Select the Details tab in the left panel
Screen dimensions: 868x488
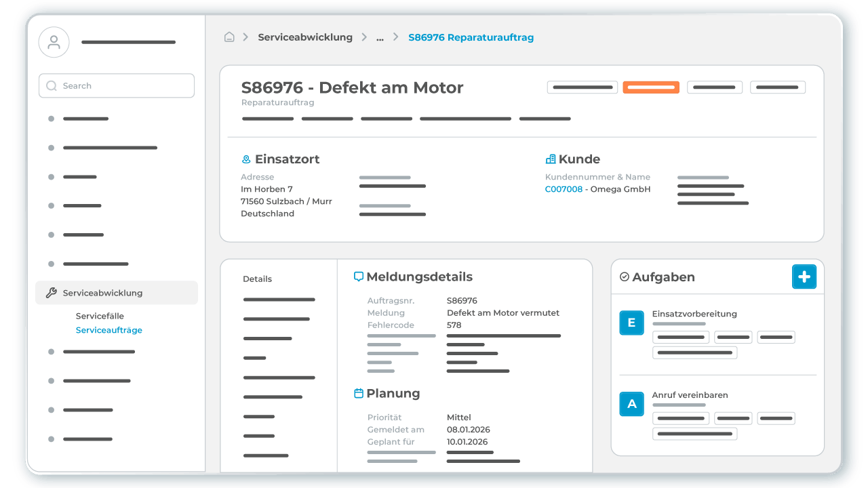pyautogui.click(x=256, y=279)
